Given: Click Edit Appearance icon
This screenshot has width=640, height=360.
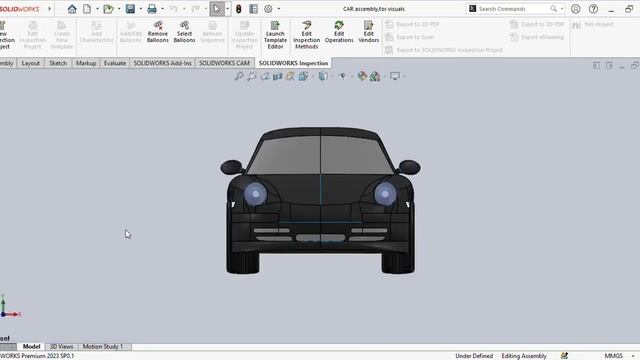Looking at the screenshot, I should tap(362, 76).
